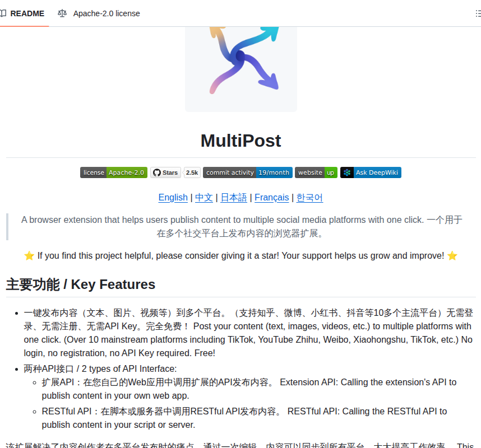Click the GitHub octocat icon in Stars badge
Image resolution: width=481 pixels, height=448 pixels.
pos(157,172)
